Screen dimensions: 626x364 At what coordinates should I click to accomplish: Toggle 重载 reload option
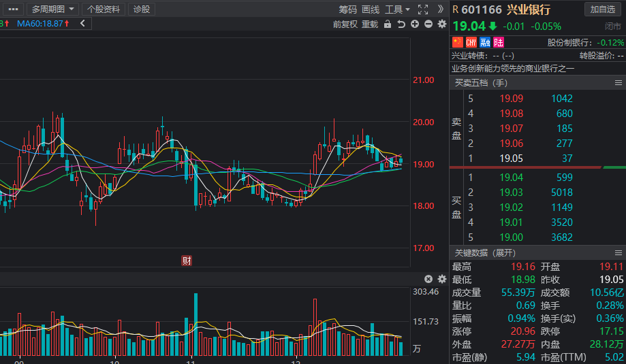click(370, 24)
